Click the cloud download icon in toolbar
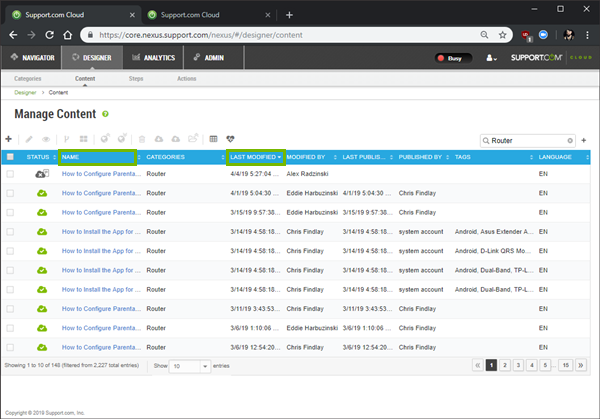This screenshot has width=600, height=419. (159, 139)
